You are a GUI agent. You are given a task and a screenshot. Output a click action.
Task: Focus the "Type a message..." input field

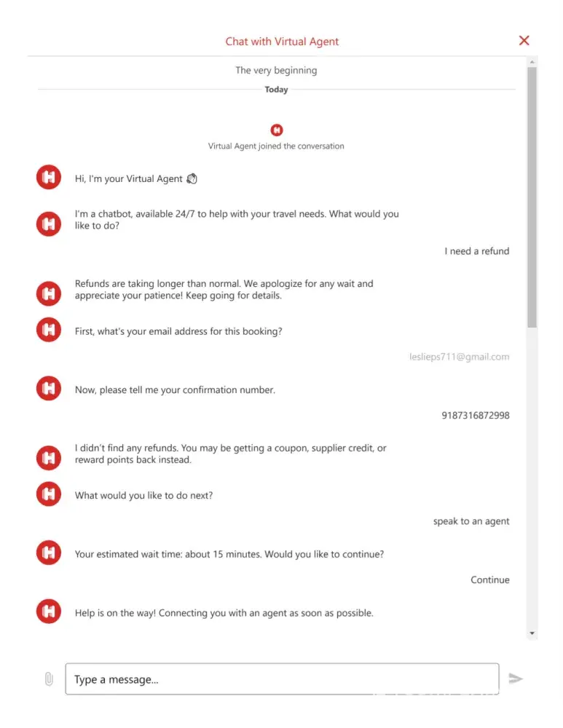click(x=282, y=679)
